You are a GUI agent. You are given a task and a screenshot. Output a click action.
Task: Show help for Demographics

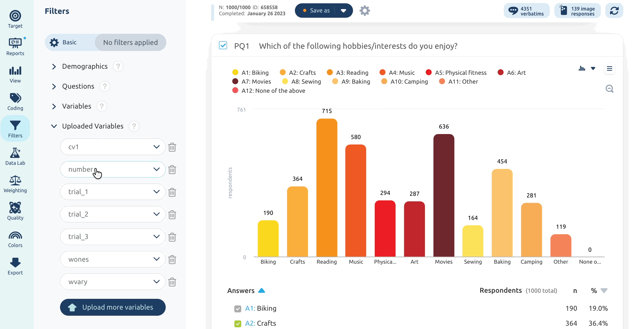[x=118, y=66]
